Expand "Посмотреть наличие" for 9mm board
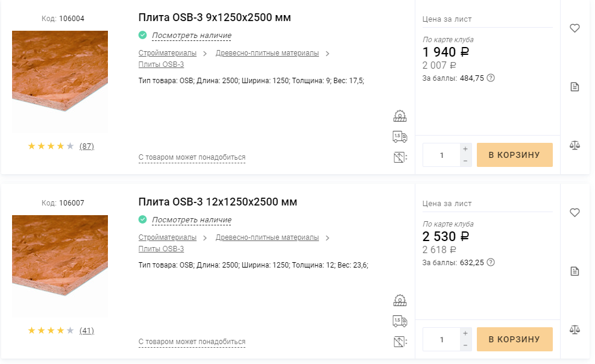 click(x=191, y=36)
